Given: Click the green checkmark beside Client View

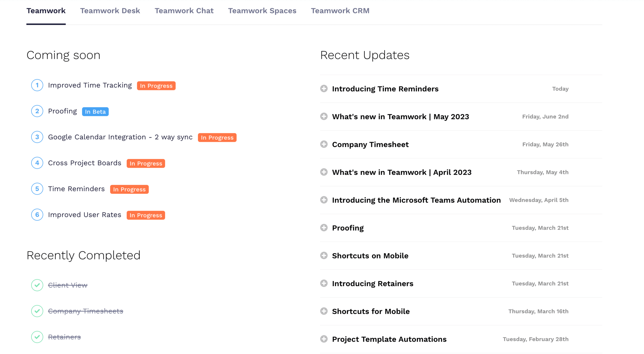Looking at the screenshot, I should tap(37, 285).
